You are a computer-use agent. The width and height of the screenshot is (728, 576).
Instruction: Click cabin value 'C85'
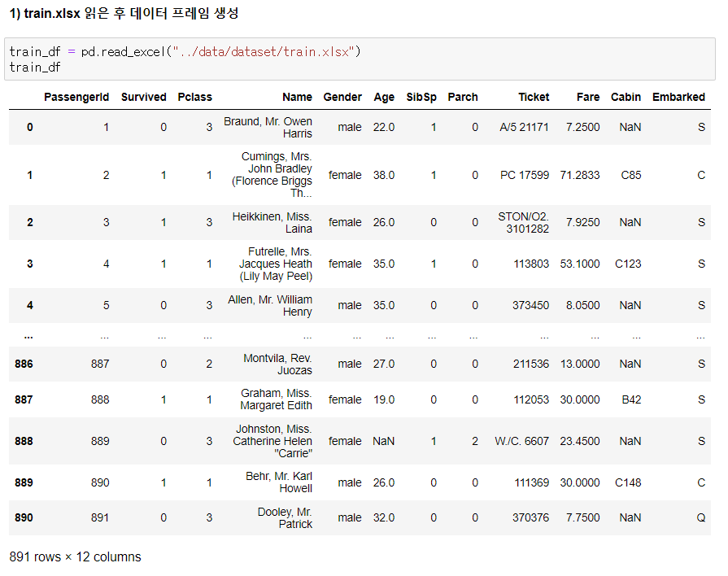coord(631,175)
